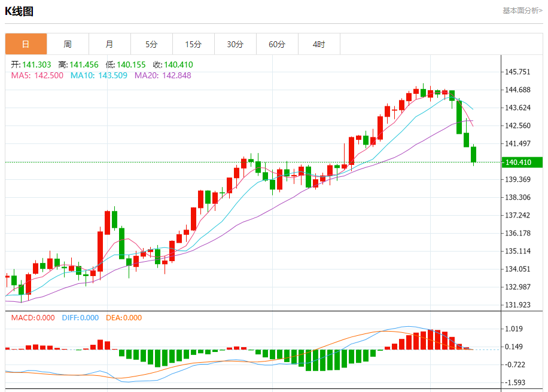Click the 143.624 price axis label

click(517, 108)
